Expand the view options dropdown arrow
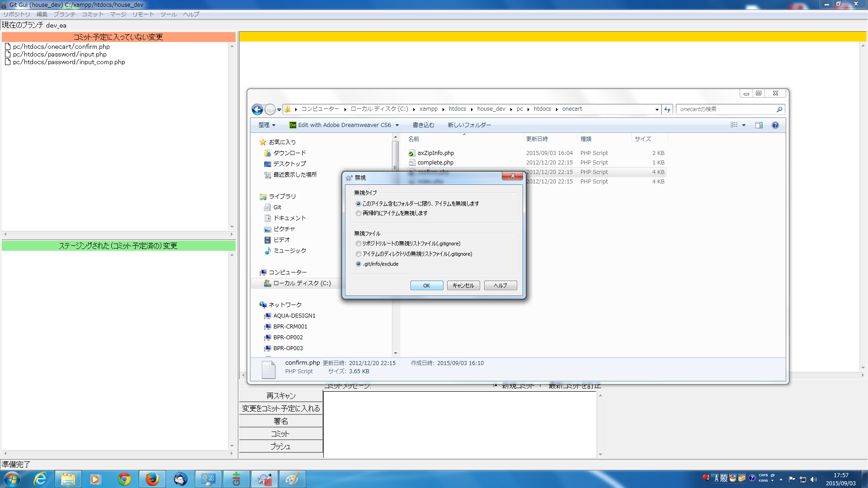The height and width of the screenshot is (488, 868). click(744, 125)
